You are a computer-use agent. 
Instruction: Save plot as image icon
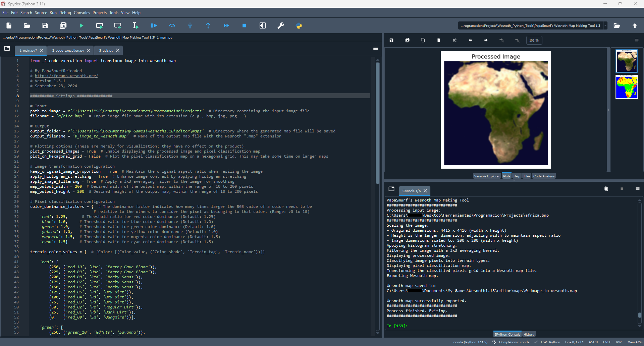pyautogui.click(x=391, y=40)
